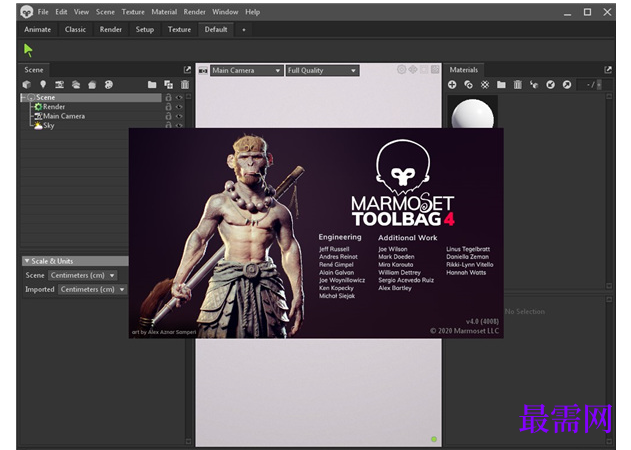The height and width of the screenshot is (450, 631).
Task: Delete material via Materials trash icon
Action: (518, 85)
